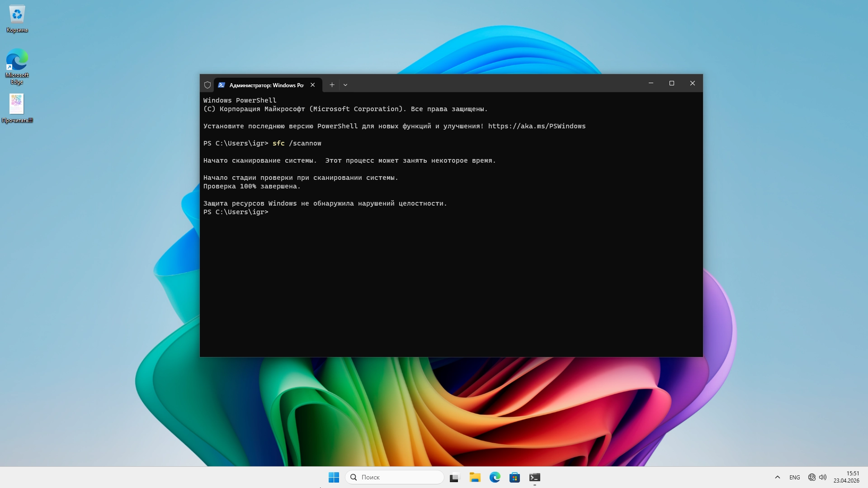Open the clock and date flyout
868x488 pixels.
point(846,477)
